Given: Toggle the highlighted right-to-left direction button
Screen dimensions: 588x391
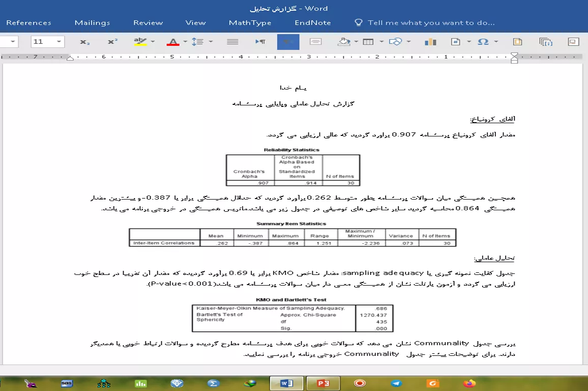Looking at the screenshot, I should (288, 42).
